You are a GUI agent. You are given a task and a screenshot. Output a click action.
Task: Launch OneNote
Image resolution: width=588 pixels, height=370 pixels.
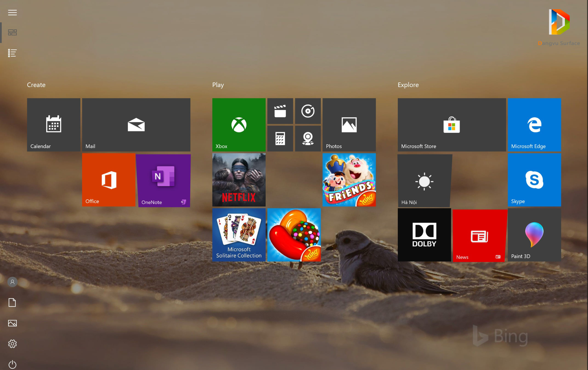[163, 180]
